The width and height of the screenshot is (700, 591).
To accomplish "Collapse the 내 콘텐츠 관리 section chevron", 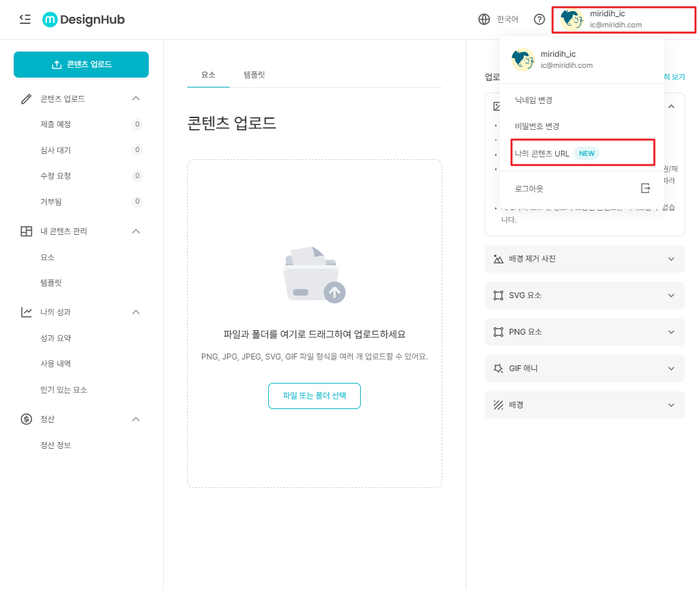I will click(x=136, y=231).
